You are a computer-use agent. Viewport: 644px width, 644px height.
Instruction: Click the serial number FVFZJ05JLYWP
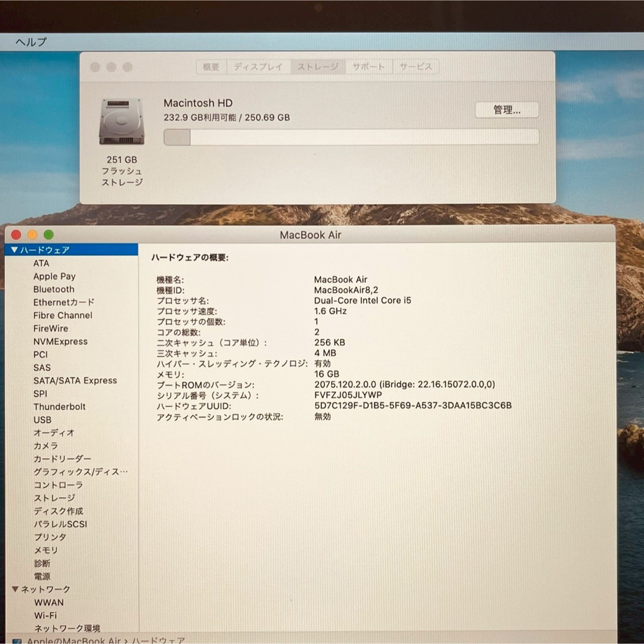(348, 395)
